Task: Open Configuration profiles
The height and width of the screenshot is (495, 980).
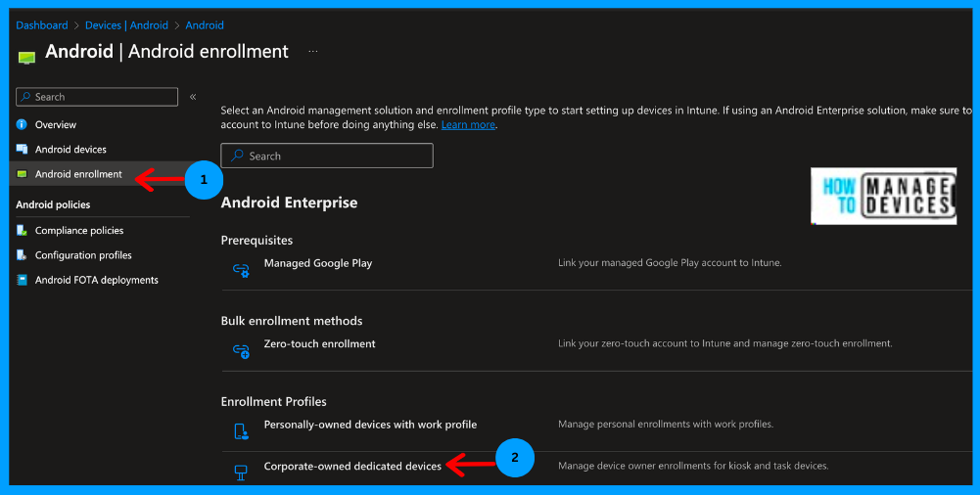Action: tap(83, 255)
